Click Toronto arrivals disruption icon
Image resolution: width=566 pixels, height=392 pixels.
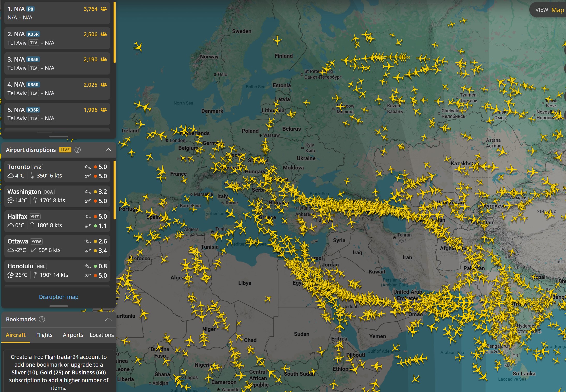pos(88,167)
